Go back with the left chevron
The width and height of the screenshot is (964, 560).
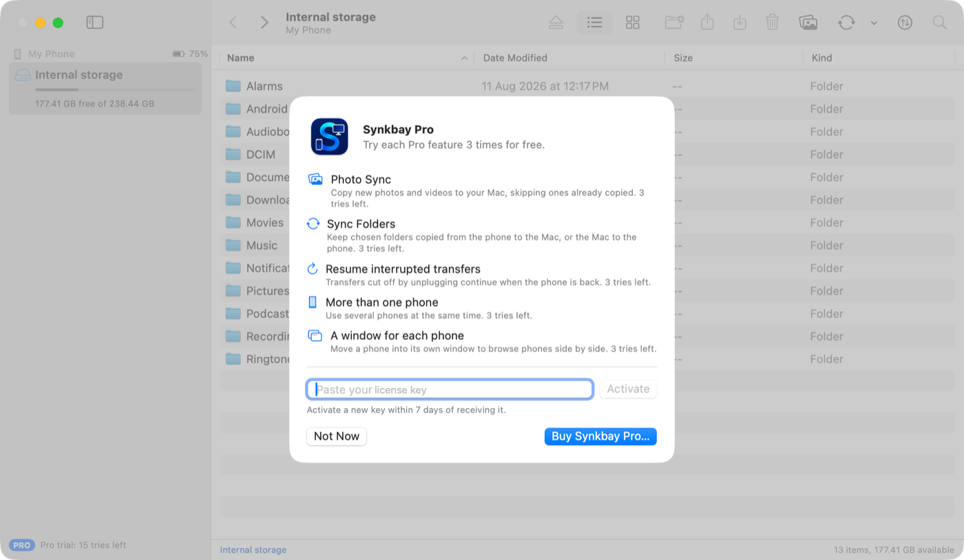pos(233,23)
